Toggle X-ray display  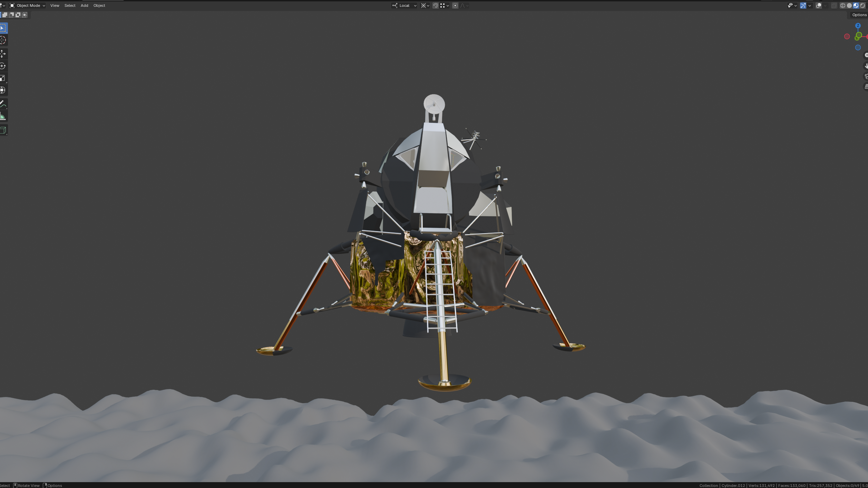click(834, 6)
